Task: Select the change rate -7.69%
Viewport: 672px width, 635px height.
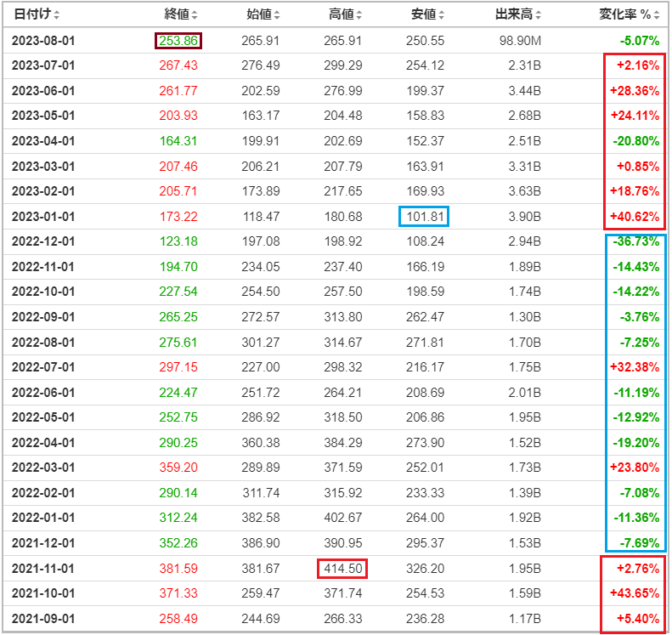Action: 640,543
